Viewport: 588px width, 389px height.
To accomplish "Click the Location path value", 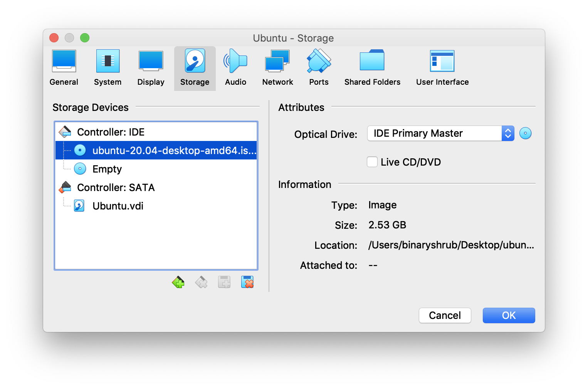I will (x=451, y=245).
